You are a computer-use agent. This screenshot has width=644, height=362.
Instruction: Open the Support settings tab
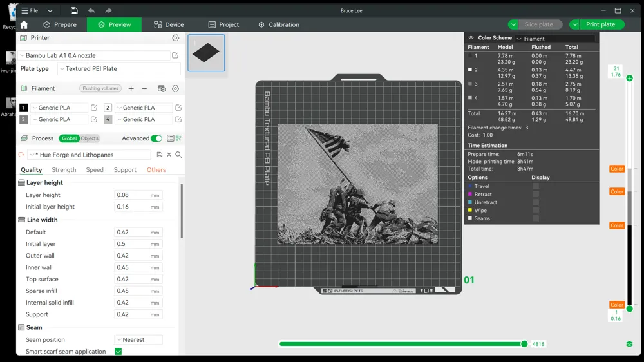point(125,169)
